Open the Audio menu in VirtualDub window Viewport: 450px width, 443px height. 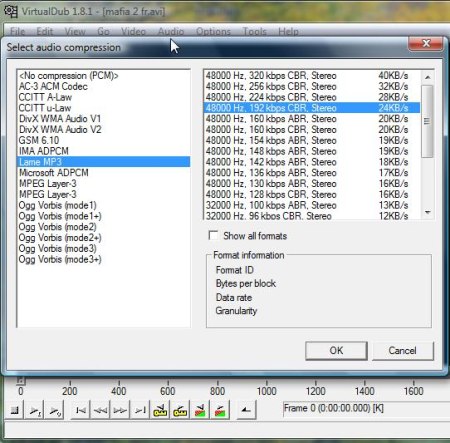(171, 32)
